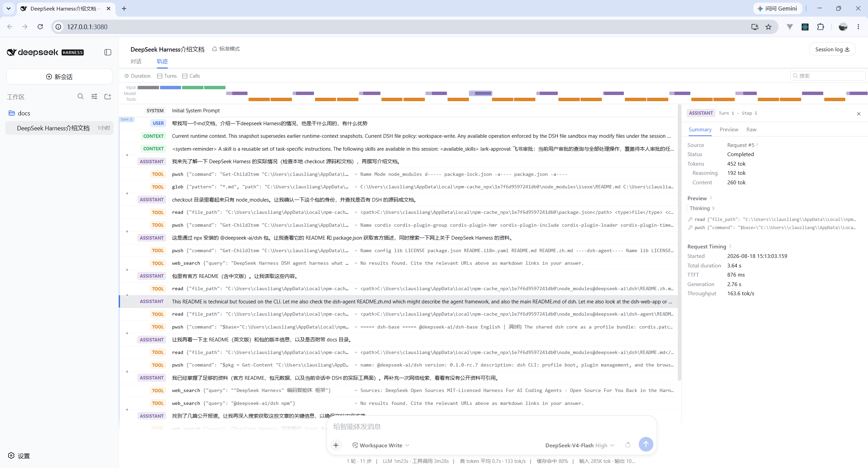Open the Chrome three-dot menu
This screenshot has height=468, width=868.
pyautogui.click(x=858, y=27)
